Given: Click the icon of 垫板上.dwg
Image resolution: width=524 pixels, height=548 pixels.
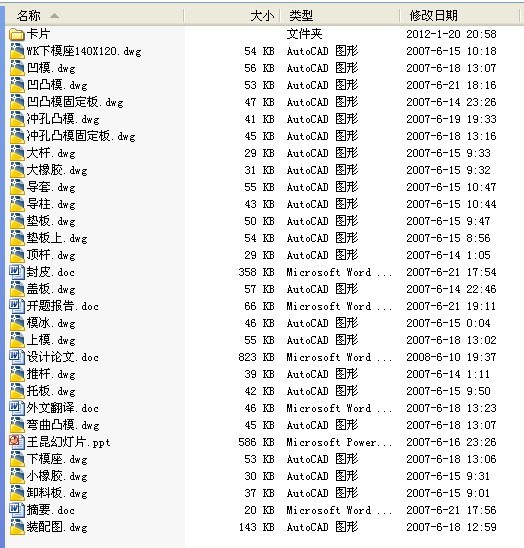Looking at the screenshot, I should click(17, 238).
